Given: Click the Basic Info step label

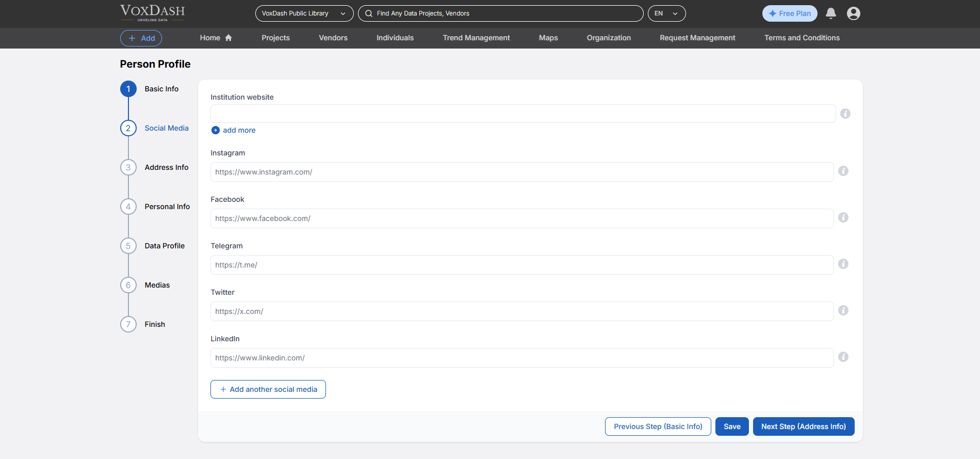Looking at the screenshot, I should click(x=161, y=89).
